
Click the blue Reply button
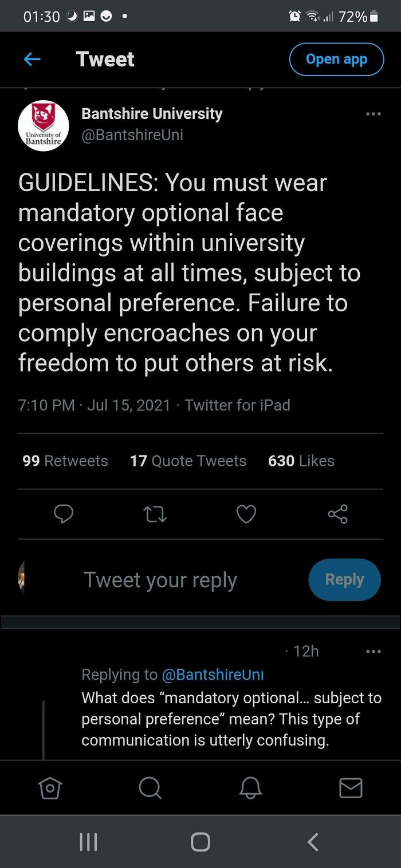point(344,580)
